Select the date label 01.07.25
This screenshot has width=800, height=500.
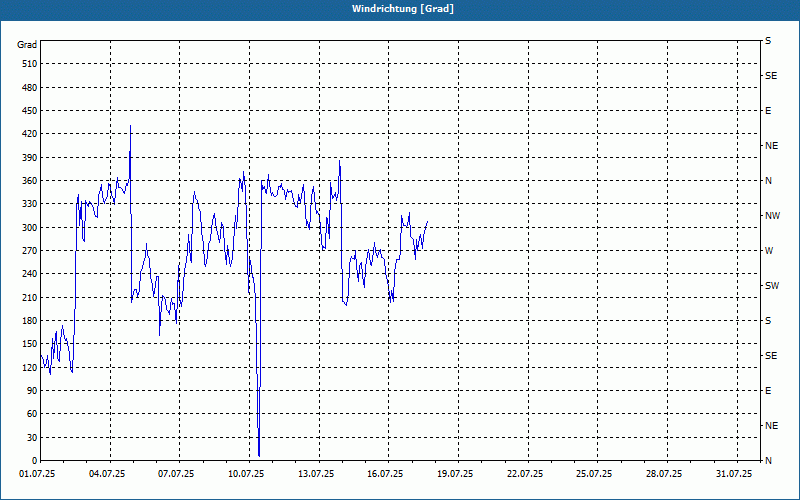coord(37,474)
